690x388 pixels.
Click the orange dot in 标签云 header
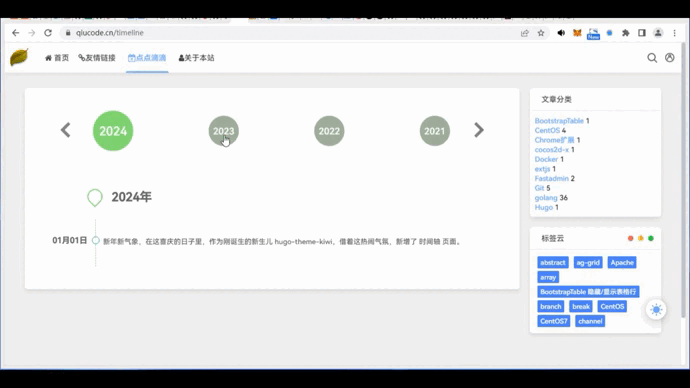(641, 238)
